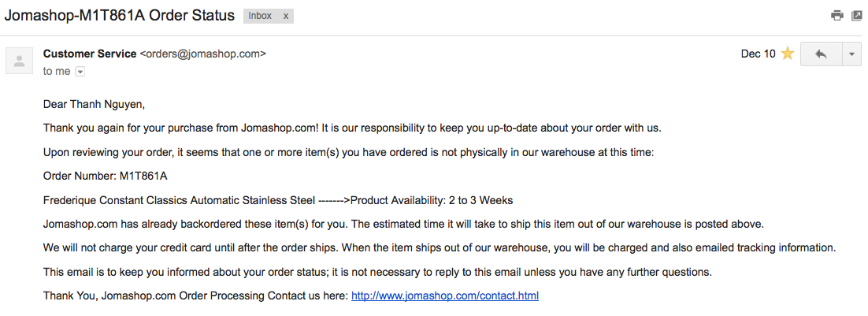Open the jomashop.com contact link
868x316 pixels.
pos(444,296)
